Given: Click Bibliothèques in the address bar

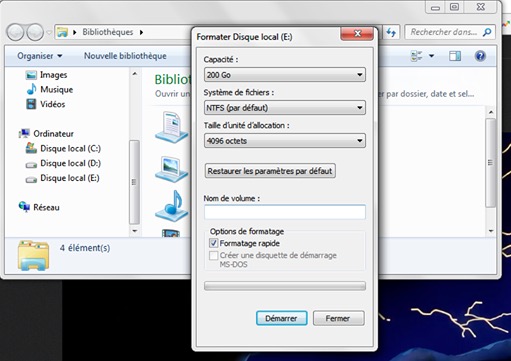Looking at the screenshot, I should (x=108, y=32).
